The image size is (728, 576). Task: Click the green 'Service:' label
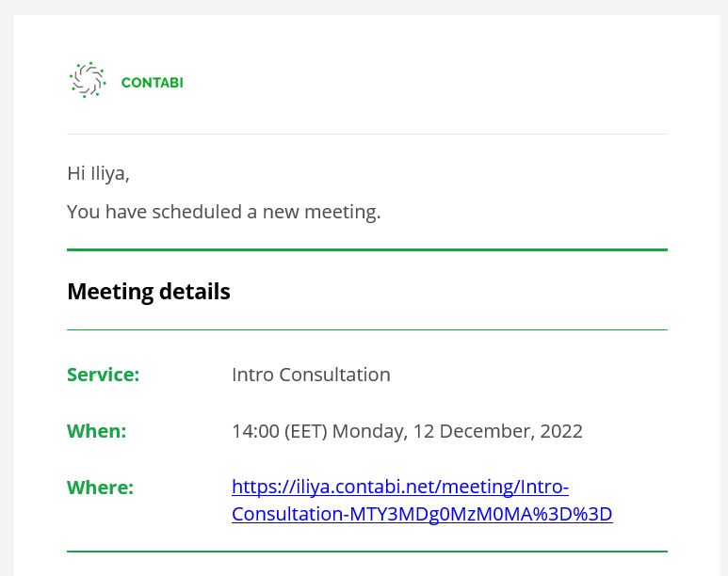pos(103,375)
